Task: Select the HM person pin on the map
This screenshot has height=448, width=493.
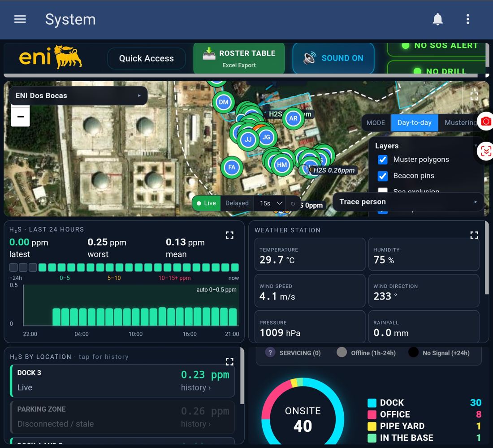Action: pyautogui.click(x=282, y=165)
